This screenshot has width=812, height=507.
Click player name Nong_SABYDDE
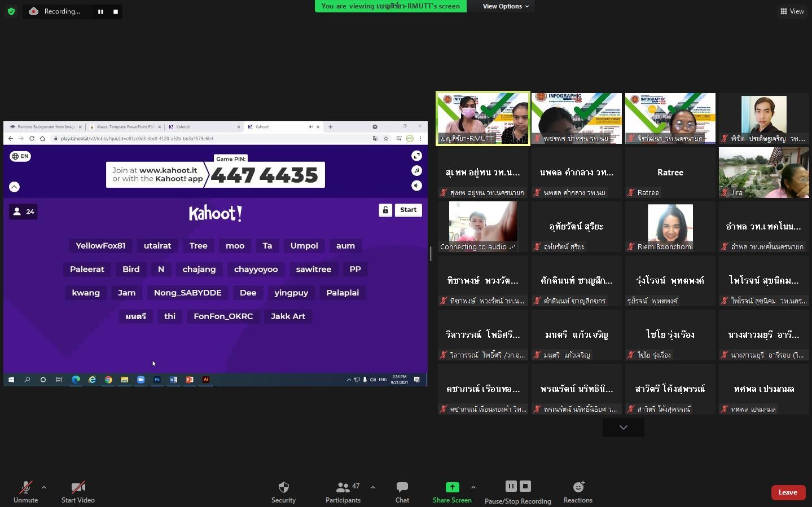(x=188, y=293)
